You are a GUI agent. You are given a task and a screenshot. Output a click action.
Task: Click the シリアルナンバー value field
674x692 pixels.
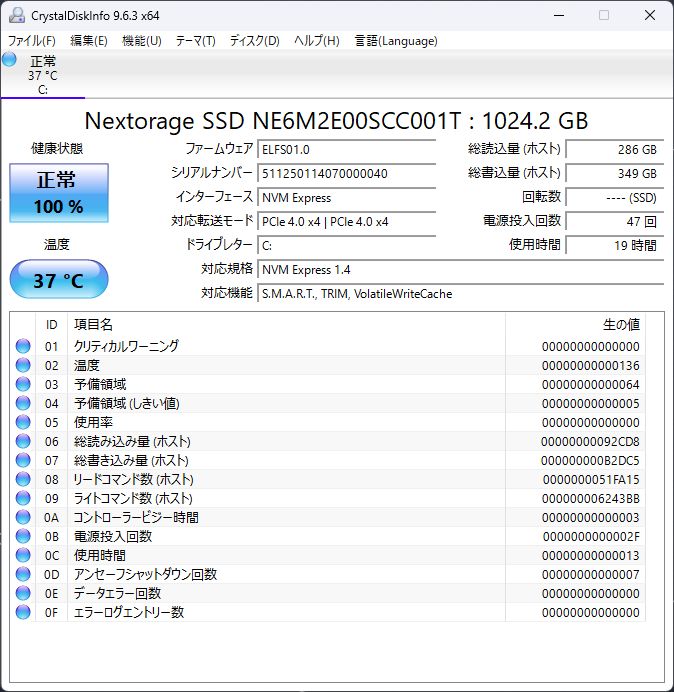[x=346, y=173]
